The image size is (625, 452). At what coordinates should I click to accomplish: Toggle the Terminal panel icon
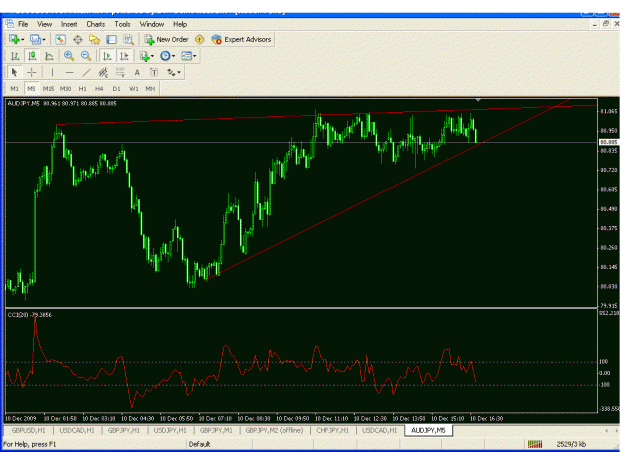(112, 39)
